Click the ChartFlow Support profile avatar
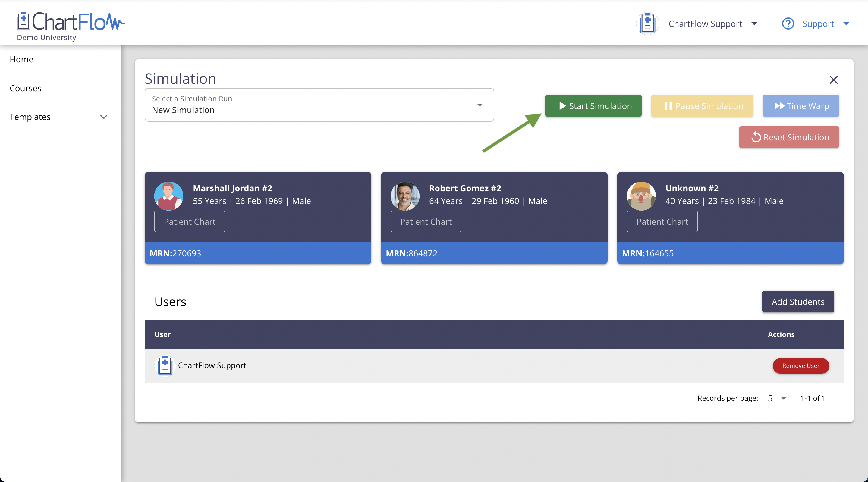Screen dimensions: 868x482 tap(647, 23)
